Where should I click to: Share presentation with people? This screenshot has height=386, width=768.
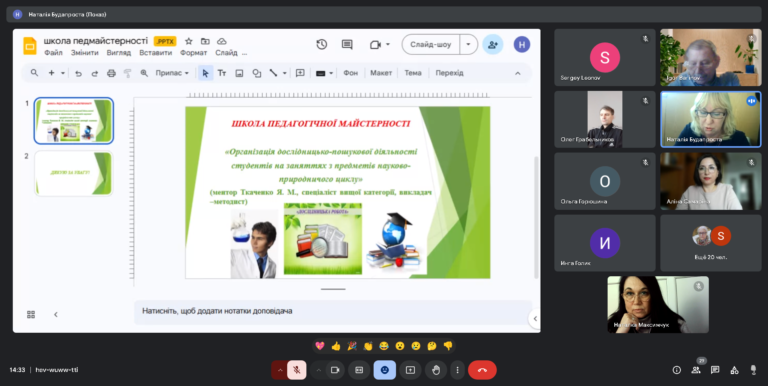pyautogui.click(x=493, y=45)
